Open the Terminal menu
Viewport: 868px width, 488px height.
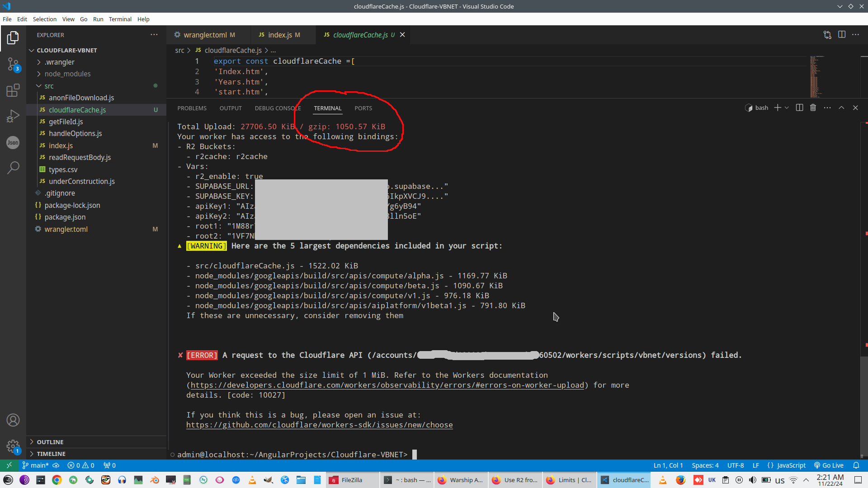[x=120, y=19]
